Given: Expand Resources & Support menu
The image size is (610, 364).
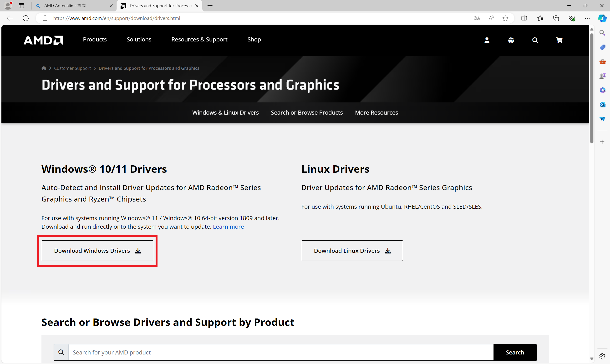Looking at the screenshot, I should pyautogui.click(x=199, y=40).
